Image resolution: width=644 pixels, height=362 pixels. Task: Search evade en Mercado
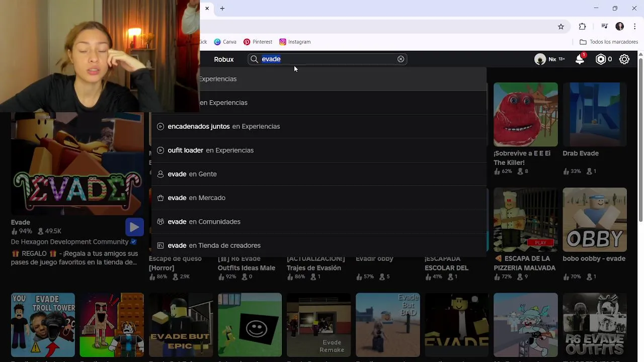click(318, 198)
